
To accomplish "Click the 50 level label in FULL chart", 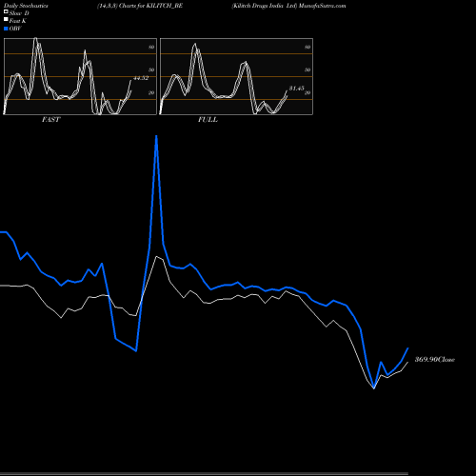I will click(x=307, y=69).
